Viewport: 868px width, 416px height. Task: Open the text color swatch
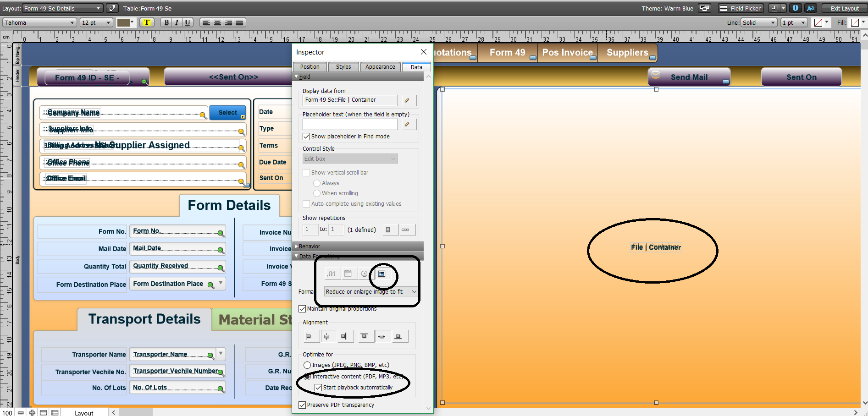[126, 22]
